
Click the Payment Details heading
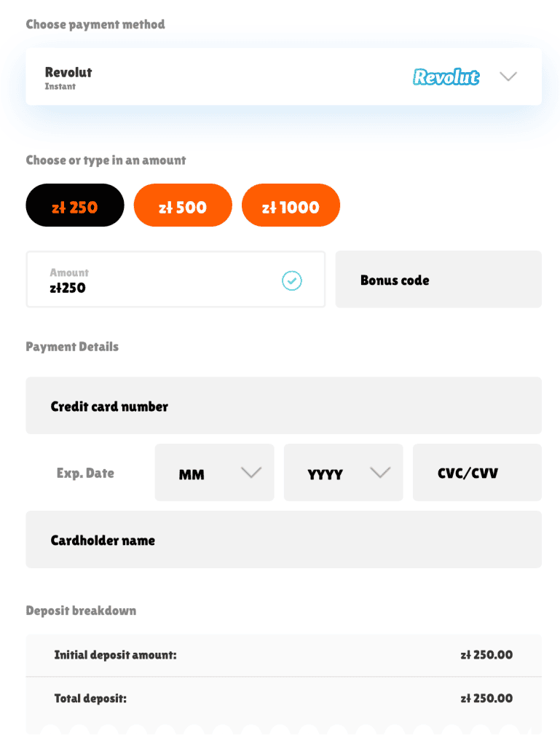(72, 347)
